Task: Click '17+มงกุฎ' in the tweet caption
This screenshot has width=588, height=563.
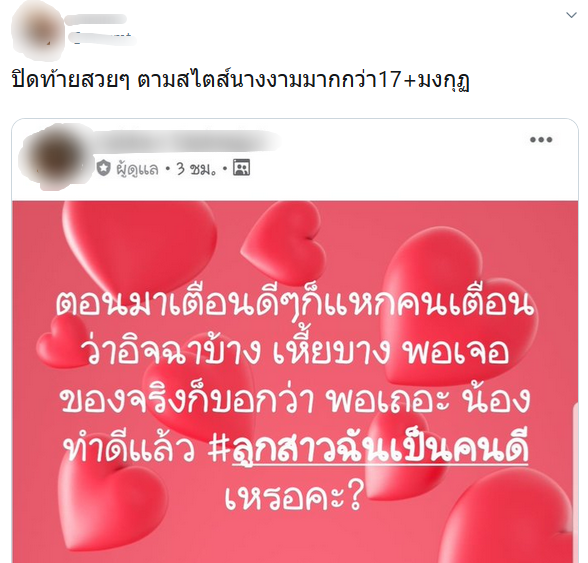Action: pyautogui.click(x=423, y=80)
